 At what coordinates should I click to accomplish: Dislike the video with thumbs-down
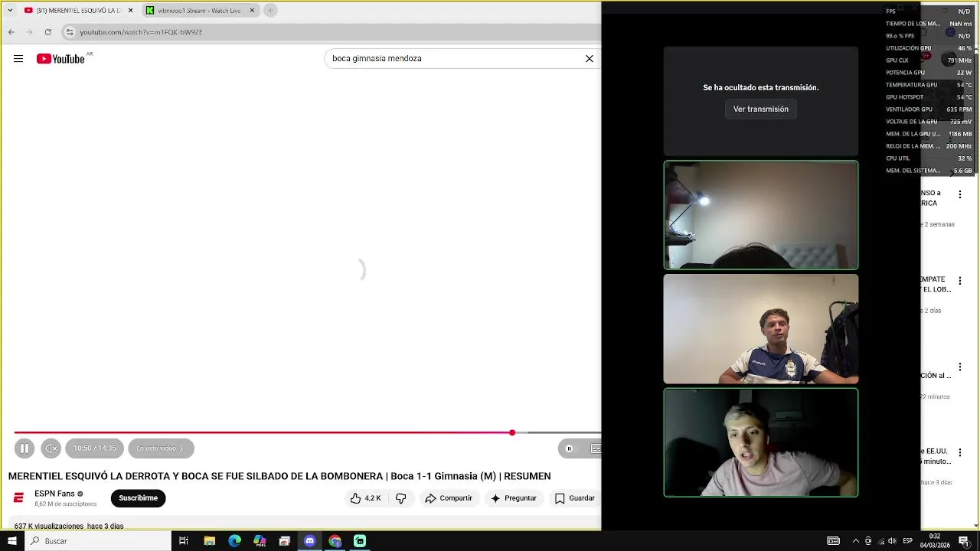click(x=400, y=498)
